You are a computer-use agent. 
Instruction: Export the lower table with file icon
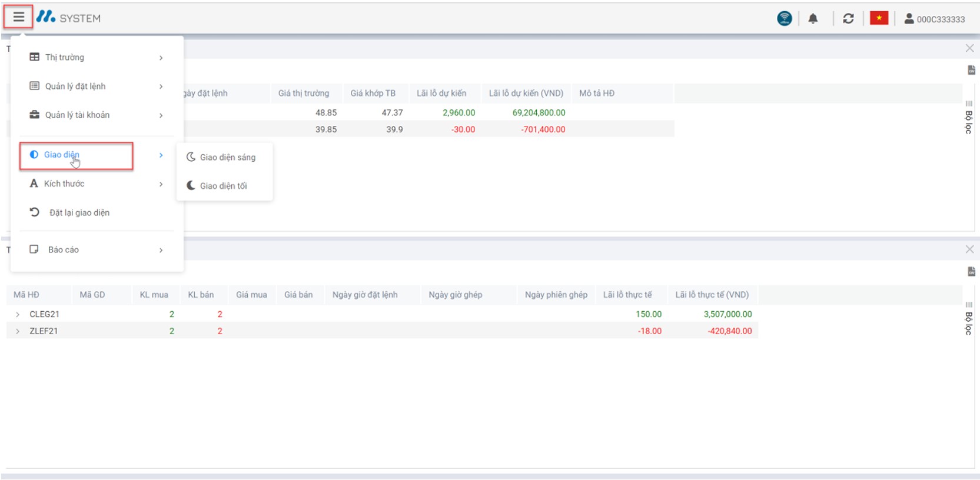tap(971, 272)
